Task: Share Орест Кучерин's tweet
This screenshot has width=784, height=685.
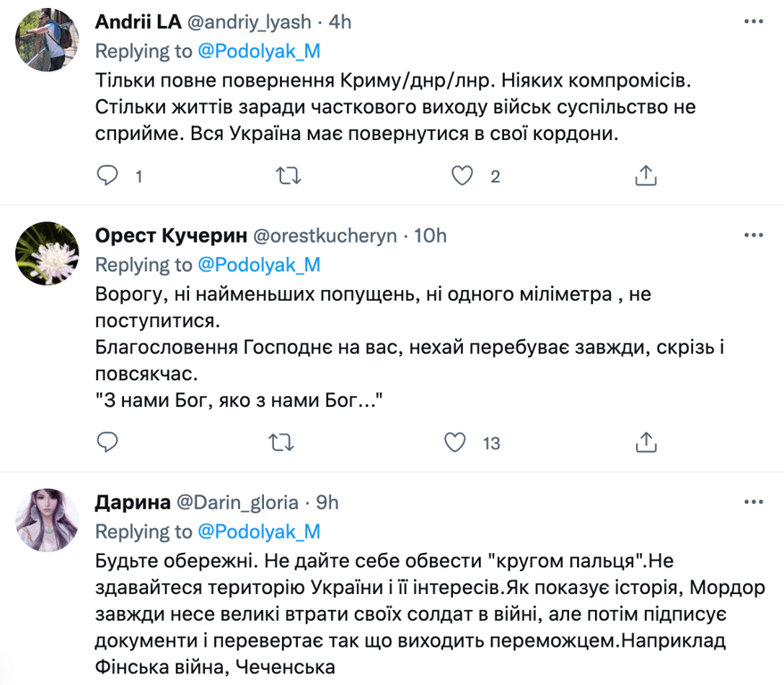Action: click(645, 442)
